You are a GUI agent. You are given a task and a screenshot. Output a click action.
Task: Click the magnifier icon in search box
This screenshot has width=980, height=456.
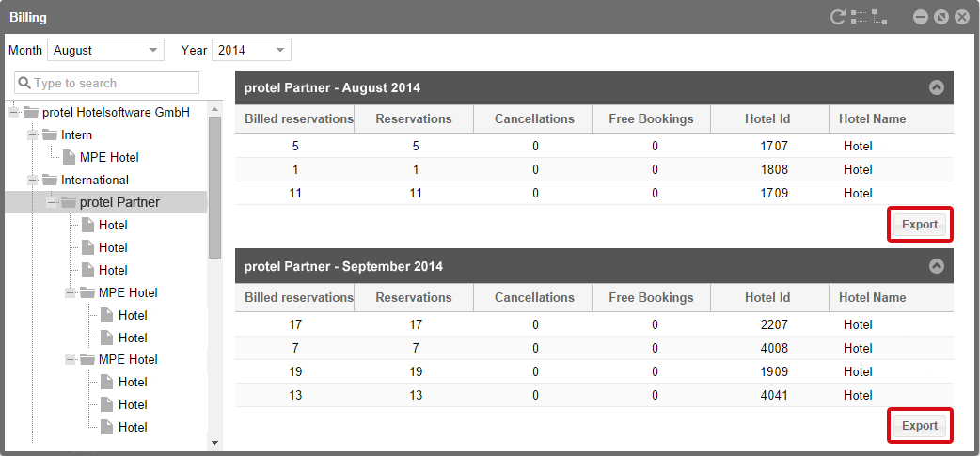coord(24,83)
